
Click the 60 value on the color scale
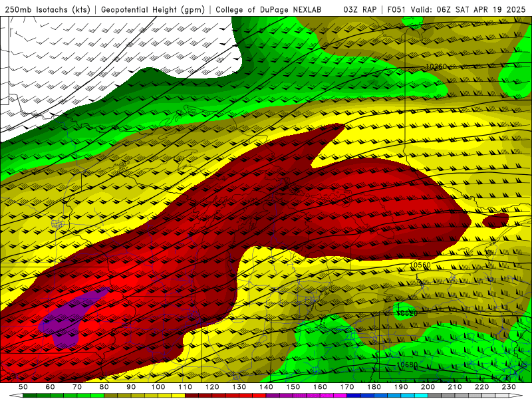tap(51, 387)
